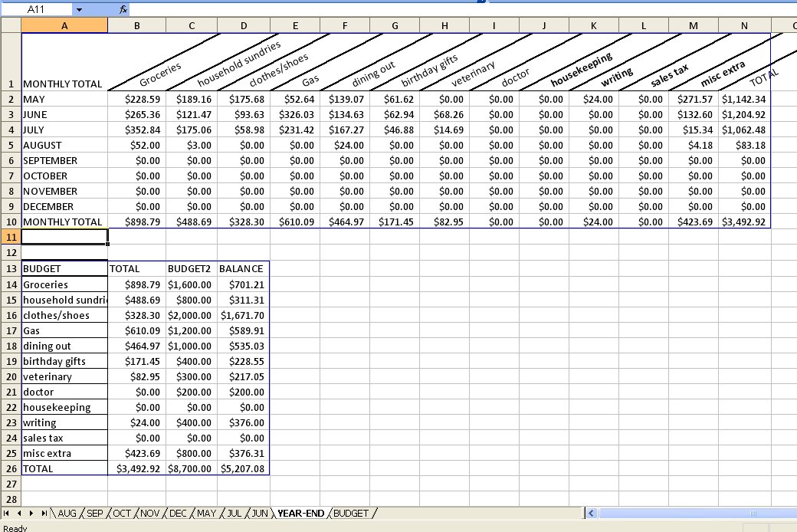Click the Insert Function fx icon
This screenshot has height=532, width=797.
coord(123,10)
